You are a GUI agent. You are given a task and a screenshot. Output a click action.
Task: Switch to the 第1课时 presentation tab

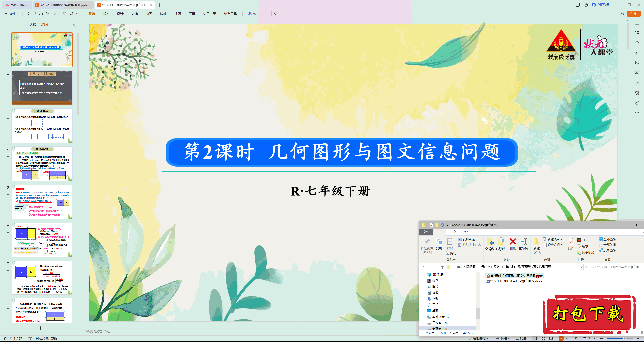(x=63, y=5)
